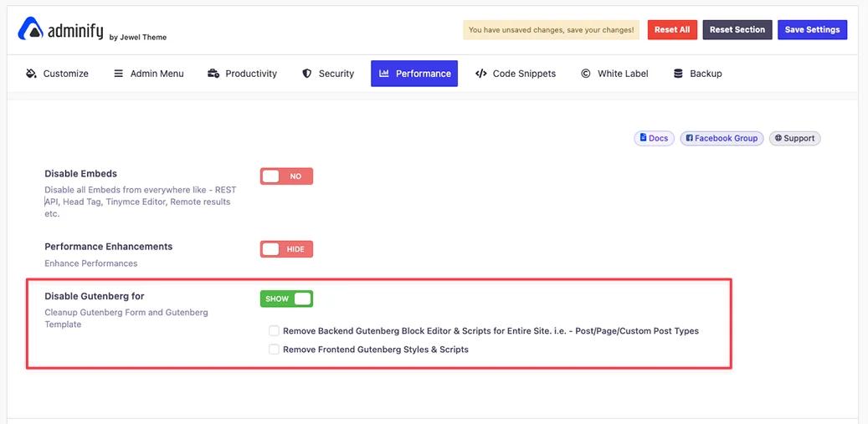Click the 'by Jewel Theme' text

click(138, 37)
